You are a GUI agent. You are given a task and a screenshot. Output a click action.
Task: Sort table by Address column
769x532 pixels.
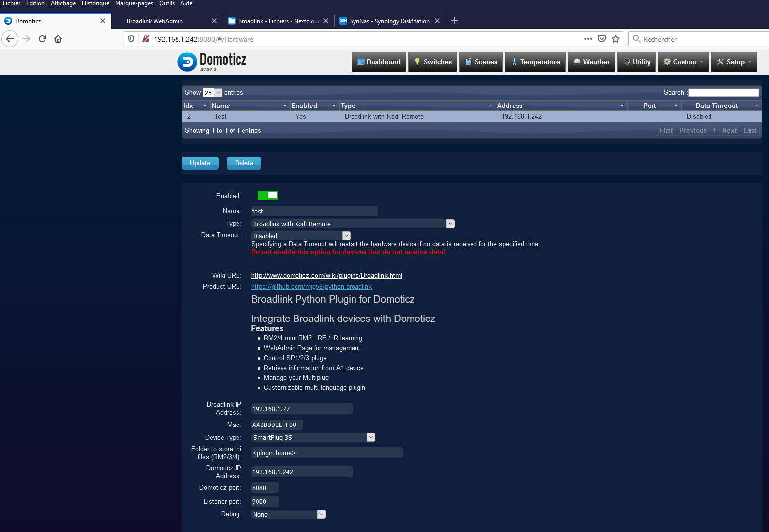click(x=561, y=106)
